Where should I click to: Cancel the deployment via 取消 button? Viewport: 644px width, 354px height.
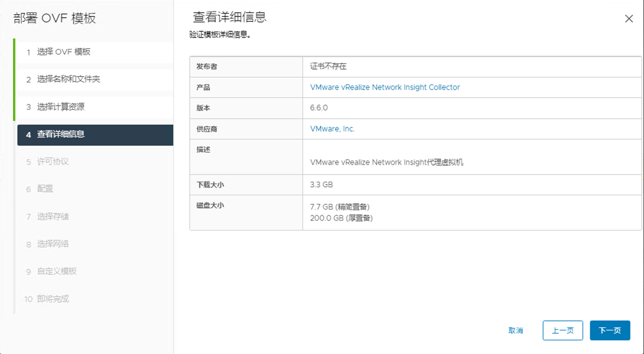point(515,330)
